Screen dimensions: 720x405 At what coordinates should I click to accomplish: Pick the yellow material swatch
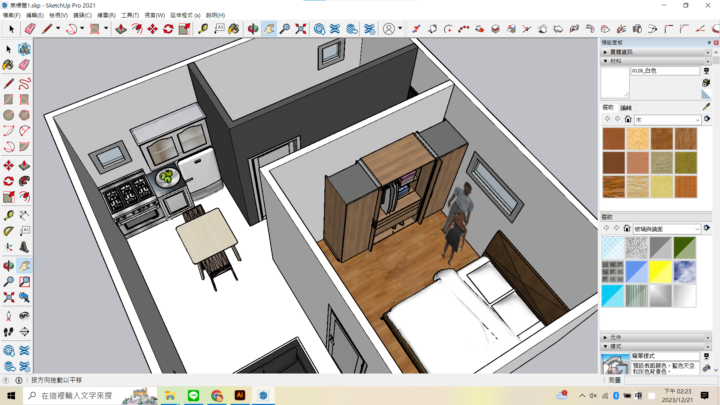point(660,271)
